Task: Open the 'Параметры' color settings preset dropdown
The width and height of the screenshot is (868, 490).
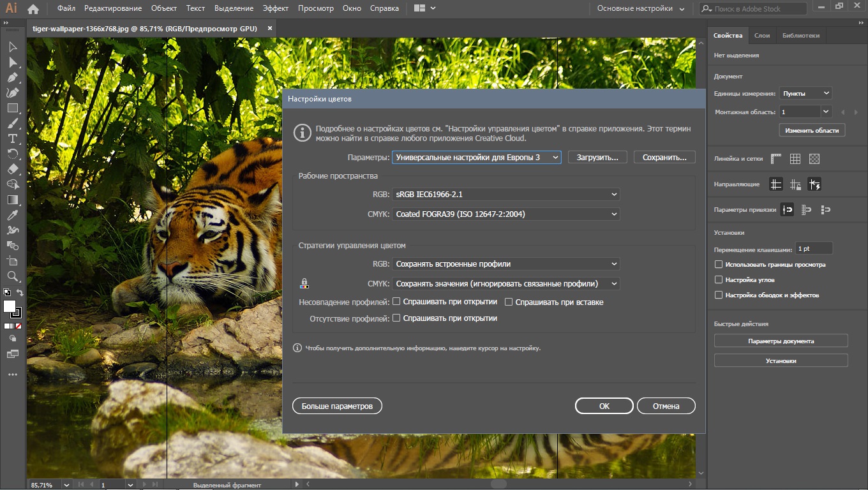Action: [476, 157]
